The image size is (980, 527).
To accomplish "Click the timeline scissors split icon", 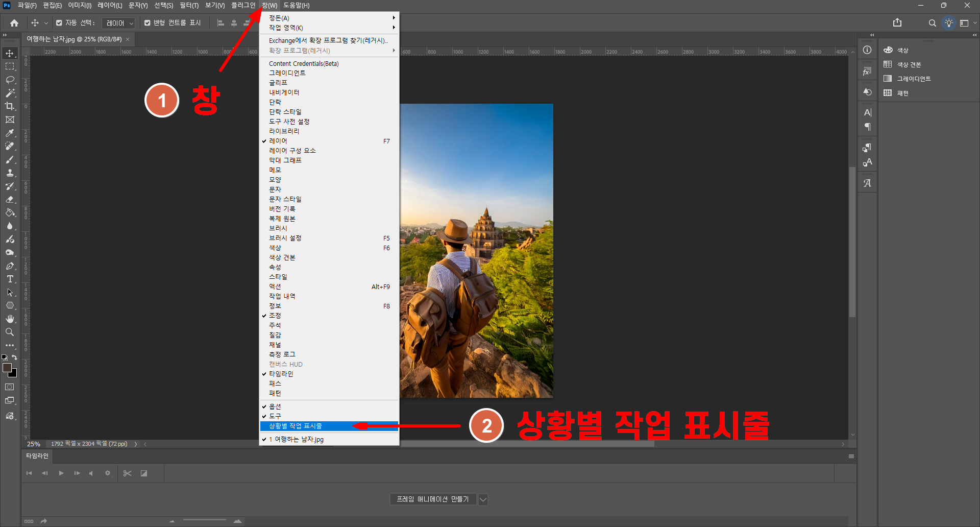I will tap(128, 473).
